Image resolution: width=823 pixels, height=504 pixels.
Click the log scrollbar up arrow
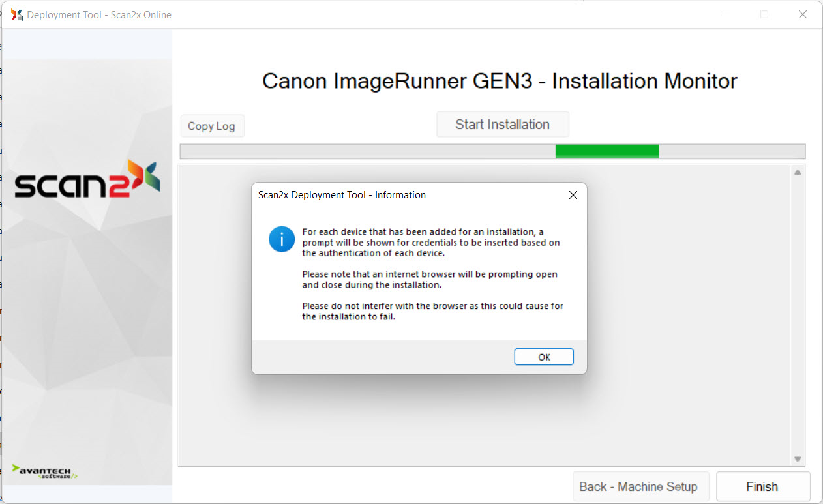pyautogui.click(x=797, y=173)
